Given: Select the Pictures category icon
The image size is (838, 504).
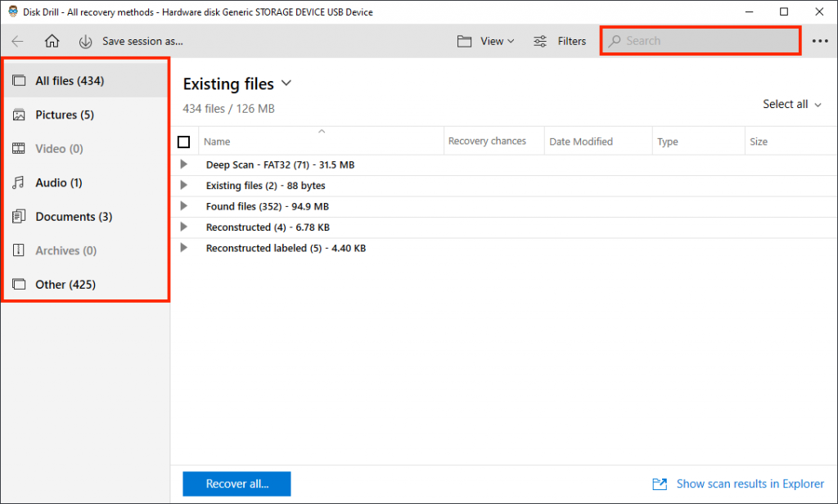Looking at the screenshot, I should [17, 115].
